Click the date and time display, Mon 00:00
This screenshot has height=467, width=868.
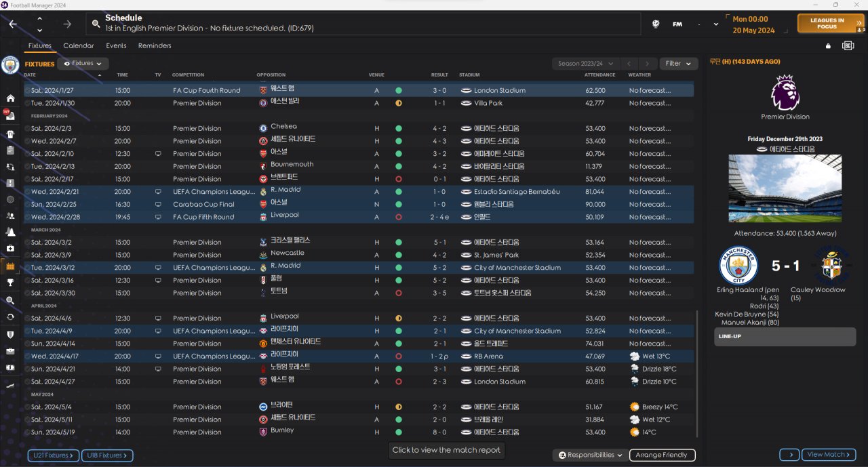click(x=753, y=24)
